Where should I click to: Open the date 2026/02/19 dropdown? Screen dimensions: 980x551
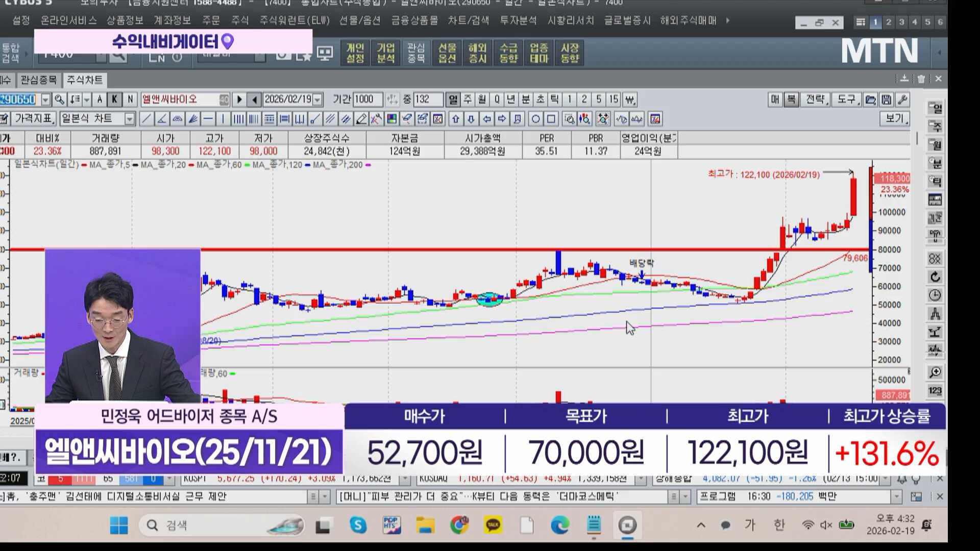coord(317,99)
